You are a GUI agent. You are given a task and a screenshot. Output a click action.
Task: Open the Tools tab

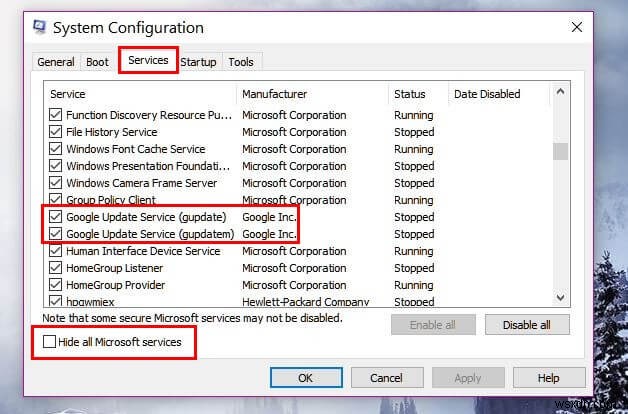coord(241,62)
